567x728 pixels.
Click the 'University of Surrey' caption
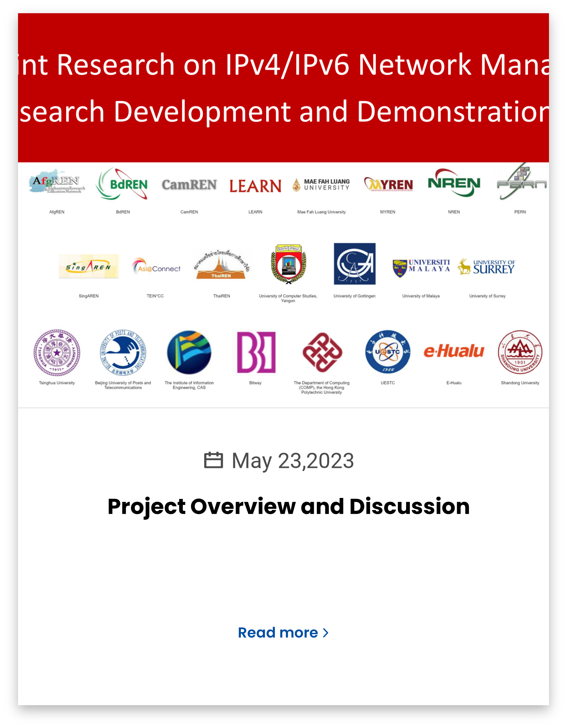tap(487, 296)
